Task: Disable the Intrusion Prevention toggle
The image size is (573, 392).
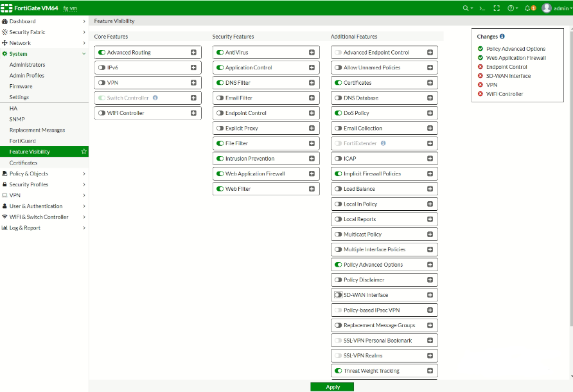Action: click(x=220, y=158)
